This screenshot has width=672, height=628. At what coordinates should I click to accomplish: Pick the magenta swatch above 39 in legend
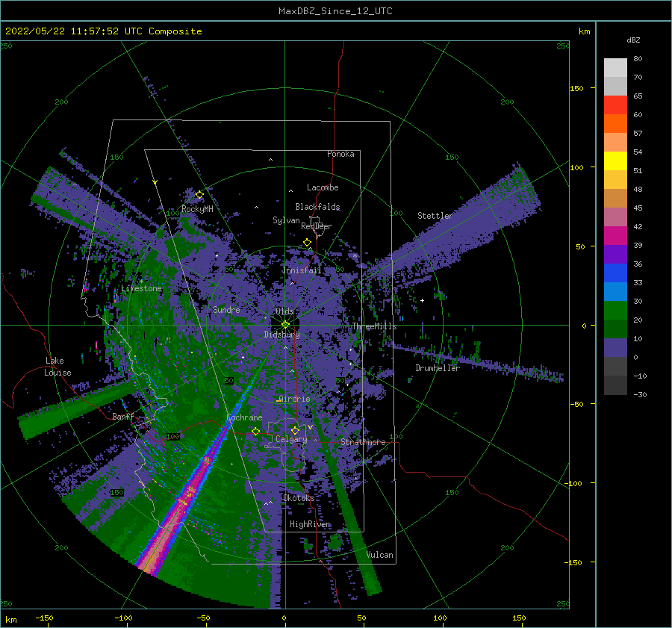(x=615, y=236)
